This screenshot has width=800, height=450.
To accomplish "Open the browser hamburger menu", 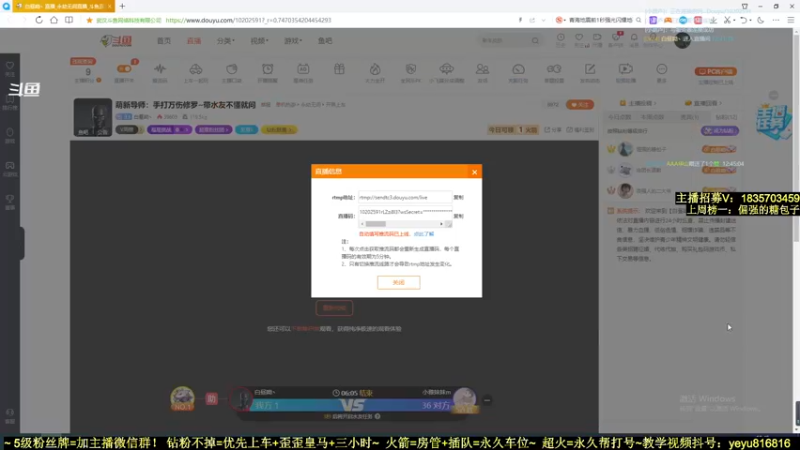I will click(791, 20).
